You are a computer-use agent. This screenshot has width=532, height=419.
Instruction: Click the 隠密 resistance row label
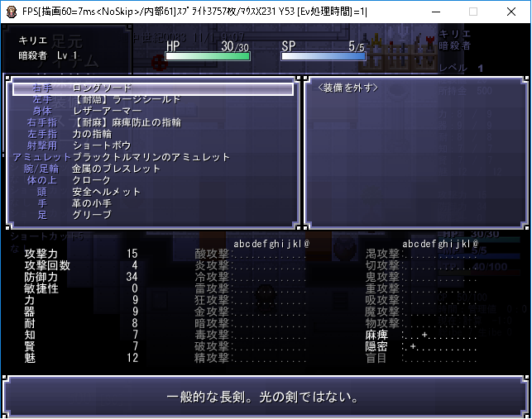click(x=376, y=346)
